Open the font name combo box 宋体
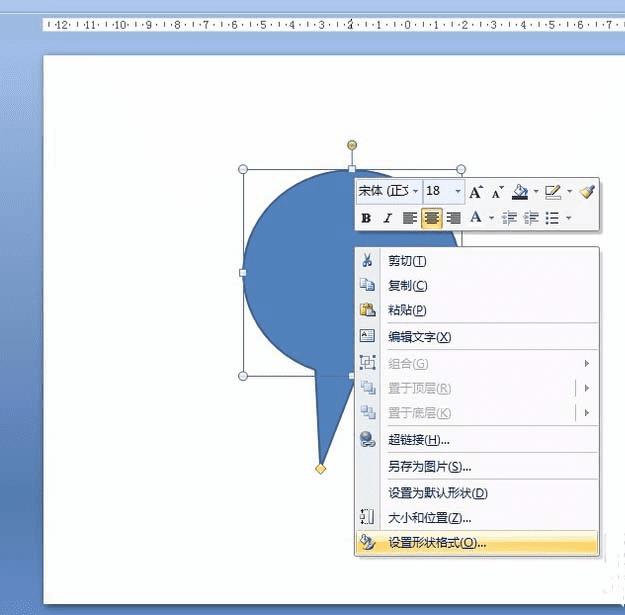Screen dimensions: 625x615 coord(389,192)
